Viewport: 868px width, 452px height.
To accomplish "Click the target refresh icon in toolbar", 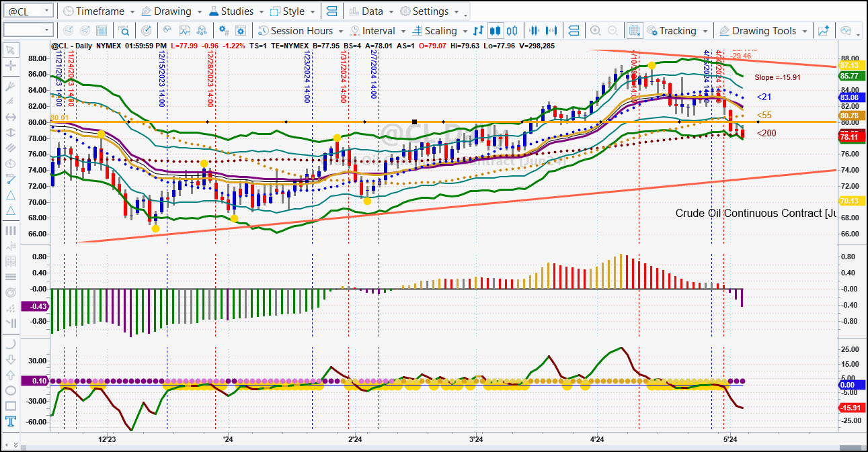I will click(146, 30).
